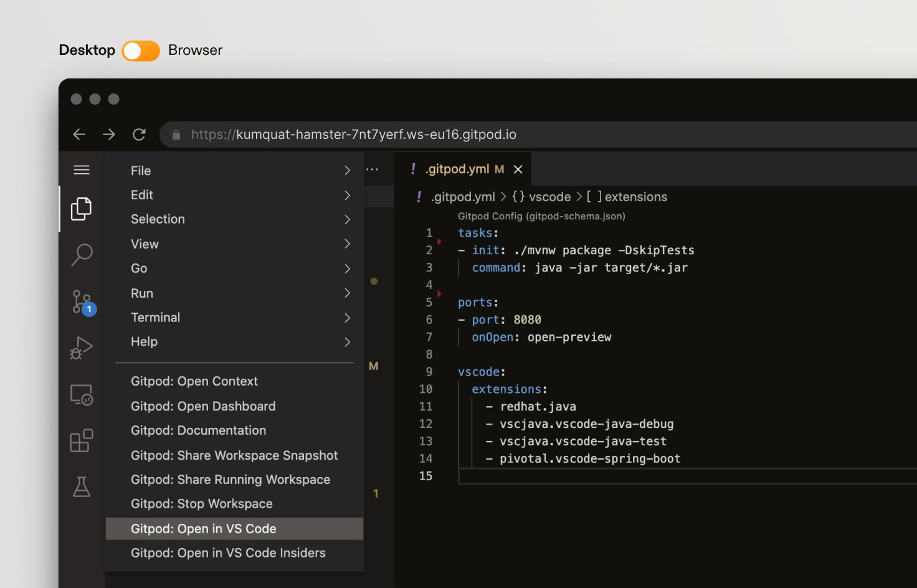This screenshot has height=588, width=917.
Task: Expand the Terminal submenu chevron
Action: 347,318
